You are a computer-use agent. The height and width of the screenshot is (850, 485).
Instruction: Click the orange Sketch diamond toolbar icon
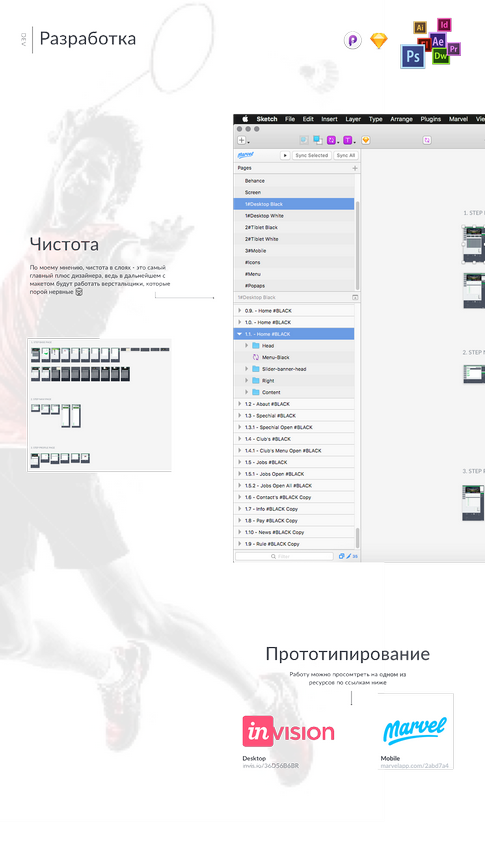366,140
